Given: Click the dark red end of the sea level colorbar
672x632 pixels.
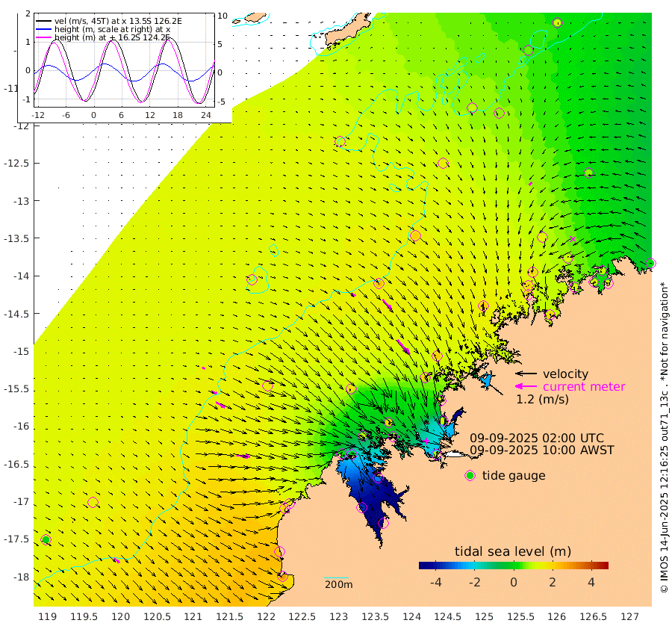Looking at the screenshot, I should pyautogui.click(x=604, y=565).
